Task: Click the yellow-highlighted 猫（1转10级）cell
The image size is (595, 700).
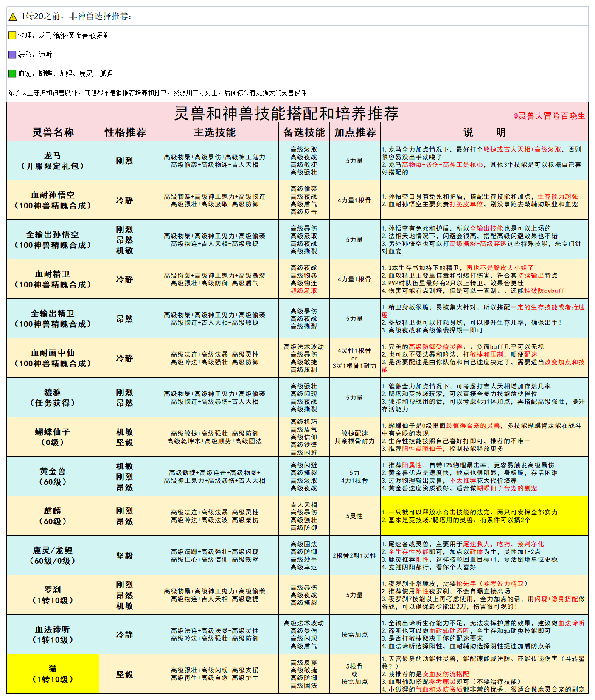Action: coord(53,674)
